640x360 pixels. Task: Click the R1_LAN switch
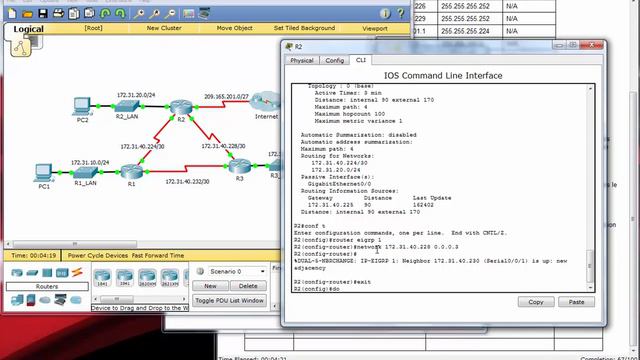coord(86,173)
